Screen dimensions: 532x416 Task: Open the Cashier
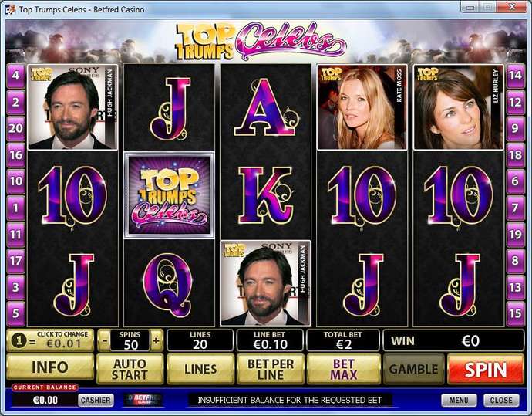point(96,401)
